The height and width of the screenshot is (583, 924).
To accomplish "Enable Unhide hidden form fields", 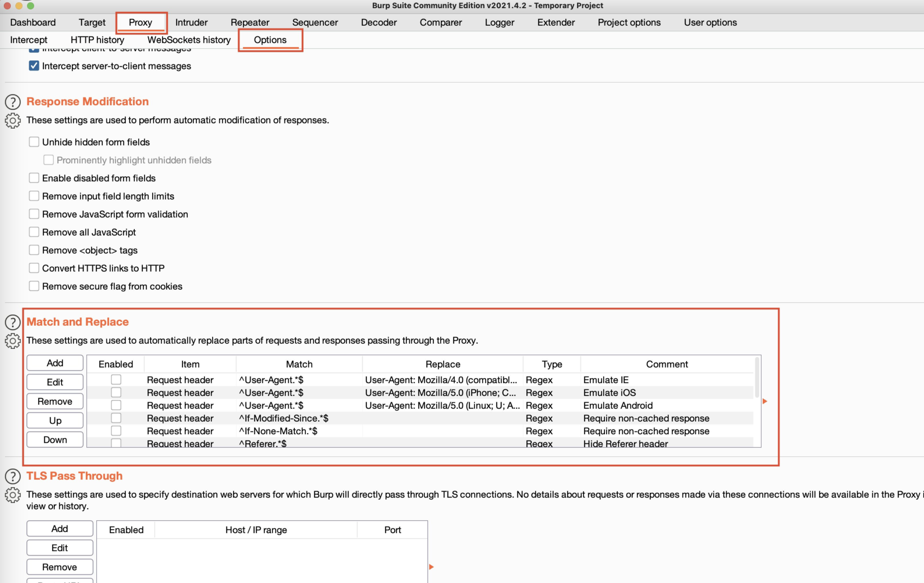I will tap(34, 142).
